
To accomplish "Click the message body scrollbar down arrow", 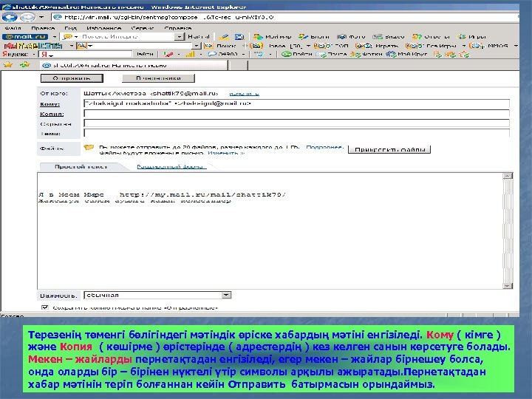I will 508,286.
